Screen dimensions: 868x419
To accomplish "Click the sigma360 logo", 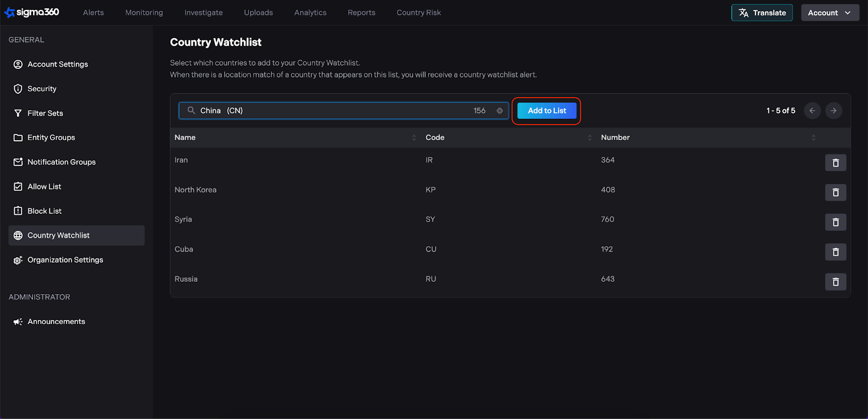I will 32,12.
